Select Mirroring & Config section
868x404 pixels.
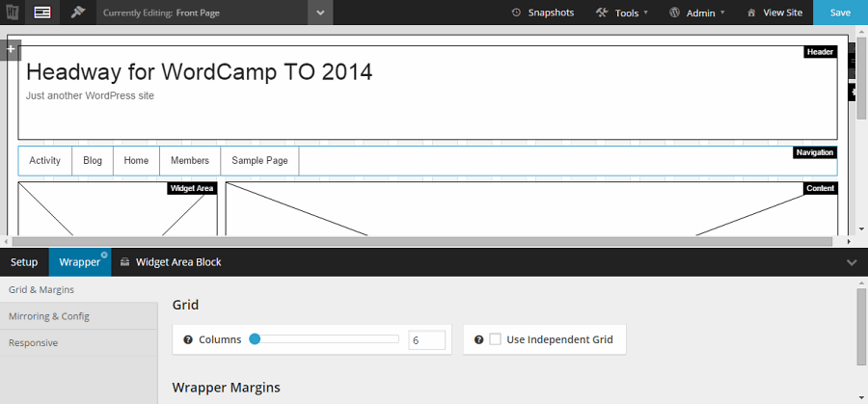[49, 316]
